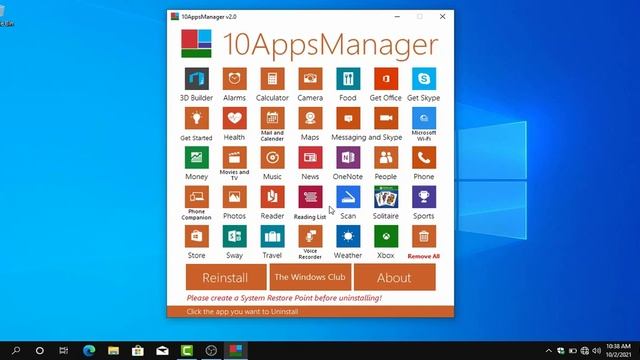Open File Explorer from taskbar

pos(113,351)
